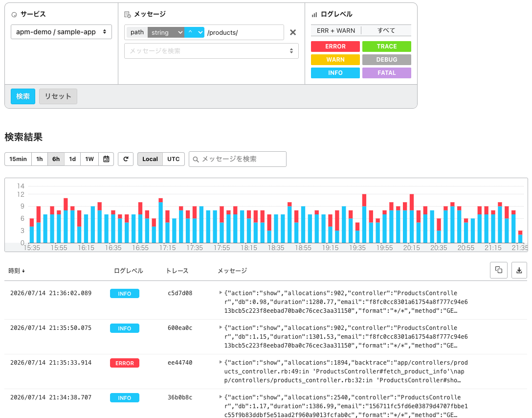Switch timezone to Local

[150, 159]
